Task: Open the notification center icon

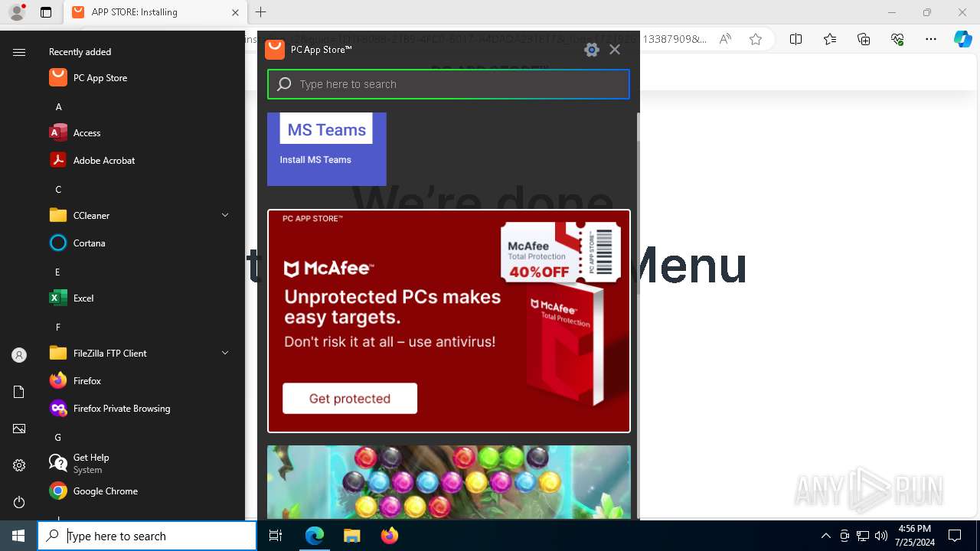Action: [955, 536]
